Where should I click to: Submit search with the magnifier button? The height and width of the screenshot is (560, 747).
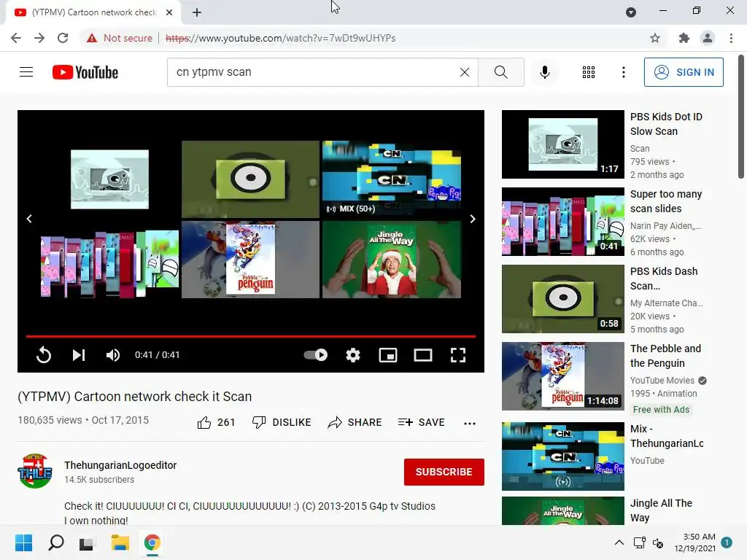[x=500, y=72]
